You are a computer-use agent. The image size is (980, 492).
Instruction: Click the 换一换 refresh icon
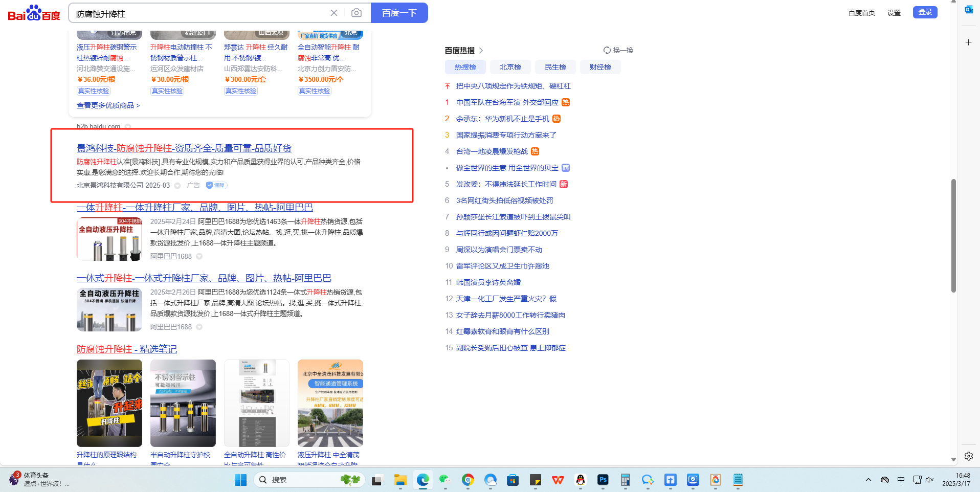pyautogui.click(x=607, y=50)
